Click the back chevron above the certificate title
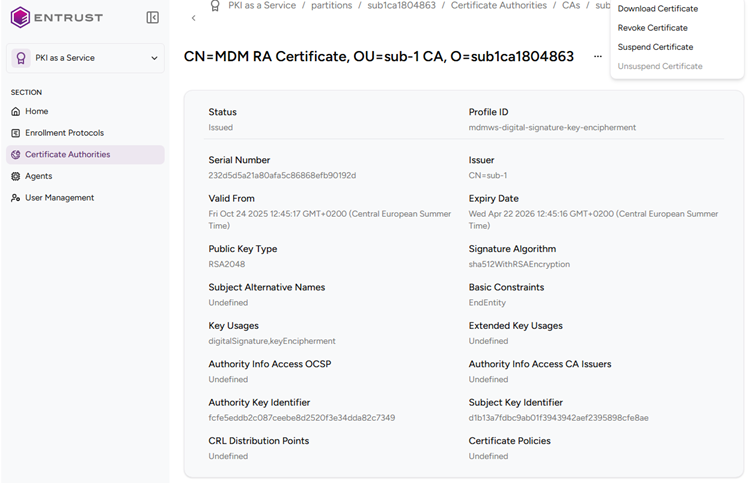The height and width of the screenshot is (483, 750). pyautogui.click(x=193, y=18)
